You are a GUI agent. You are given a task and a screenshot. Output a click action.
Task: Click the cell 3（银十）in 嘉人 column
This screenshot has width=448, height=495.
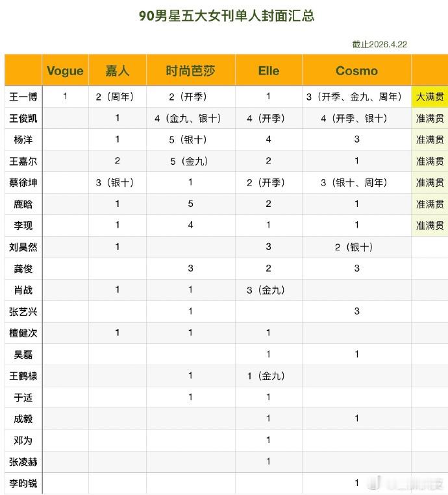pos(118,182)
